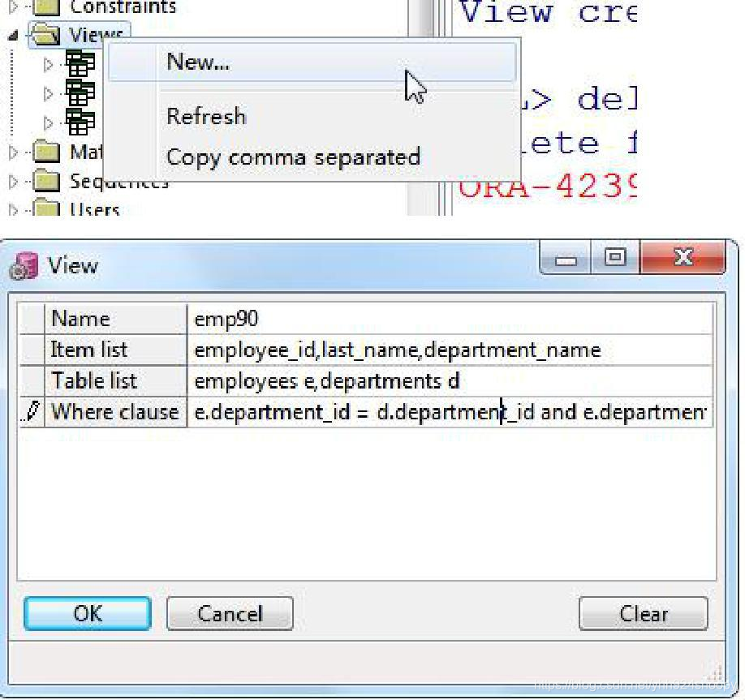Image resolution: width=745 pixels, height=700 pixels.
Task: Choose New... from the context menu
Action: point(312,62)
